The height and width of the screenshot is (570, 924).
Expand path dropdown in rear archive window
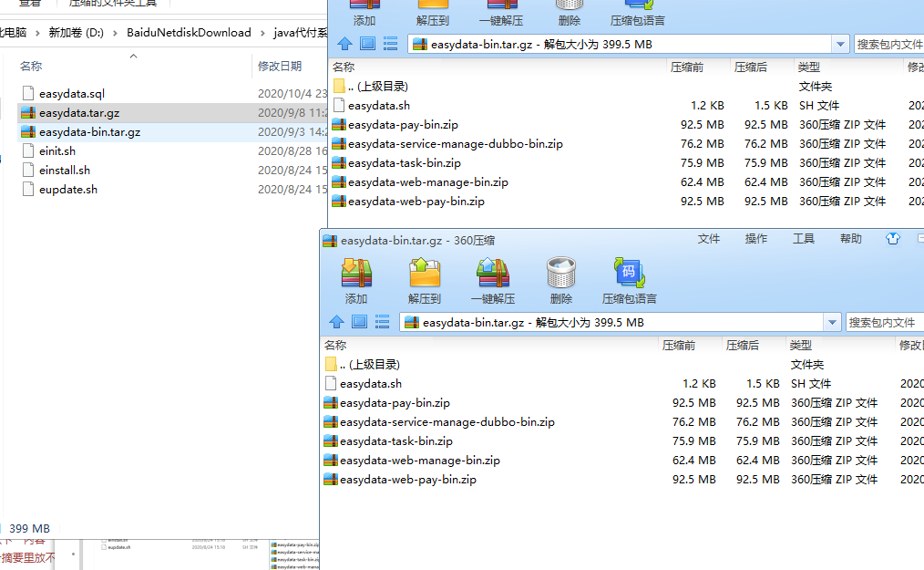click(839, 44)
